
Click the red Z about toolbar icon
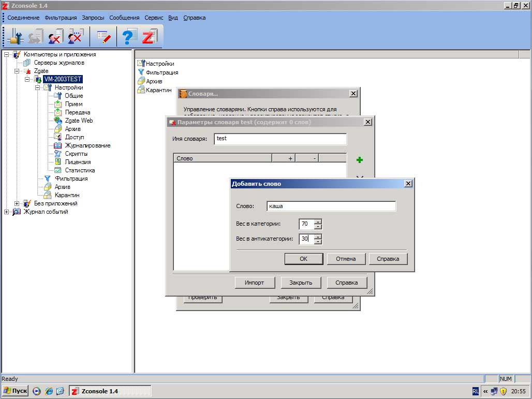[150, 36]
